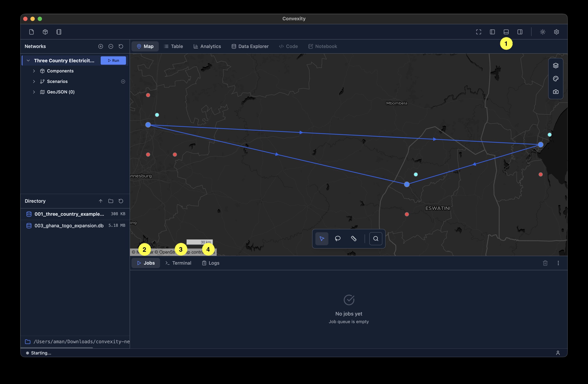The width and height of the screenshot is (588, 384).
Task: Open the map layers panel icon
Action: [x=556, y=66]
